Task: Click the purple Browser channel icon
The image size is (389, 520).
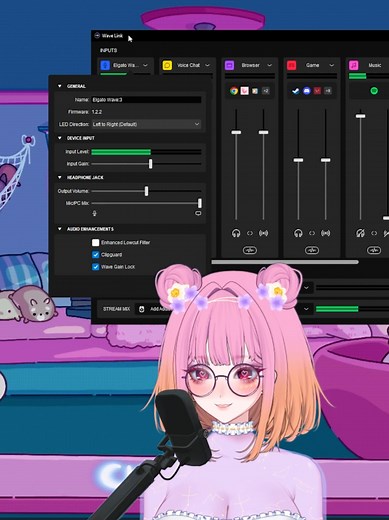Action: pyautogui.click(x=229, y=65)
